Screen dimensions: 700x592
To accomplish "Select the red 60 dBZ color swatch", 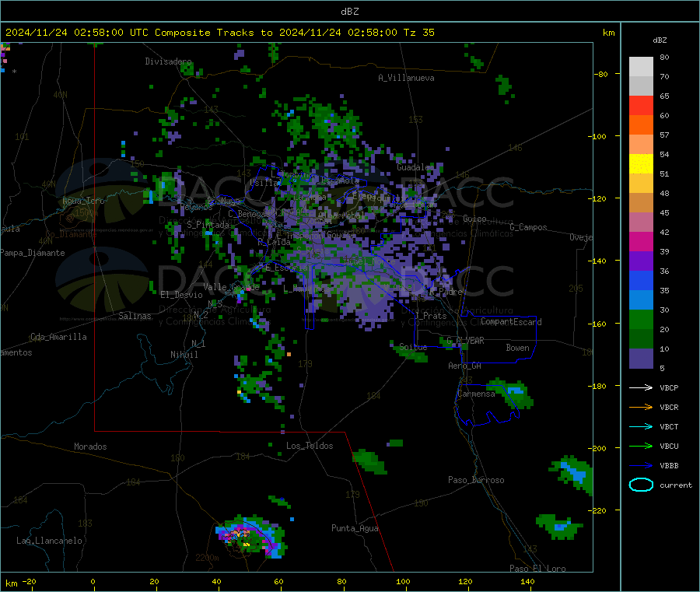I will tap(641, 105).
